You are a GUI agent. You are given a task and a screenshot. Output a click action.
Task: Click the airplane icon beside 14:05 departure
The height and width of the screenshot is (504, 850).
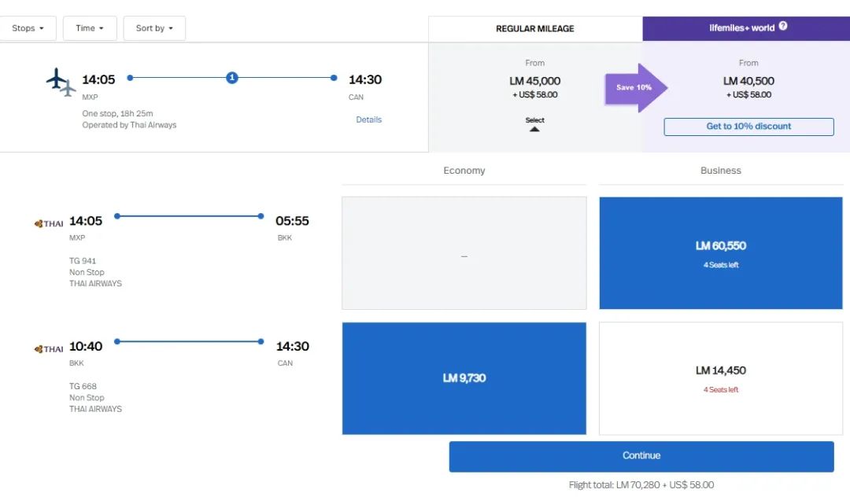pyautogui.click(x=61, y=82)
